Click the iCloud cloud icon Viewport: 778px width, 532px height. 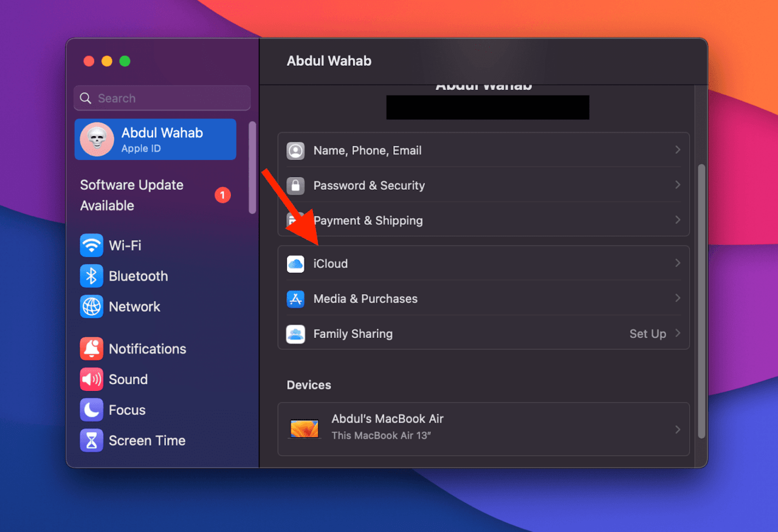coord(295,264)
